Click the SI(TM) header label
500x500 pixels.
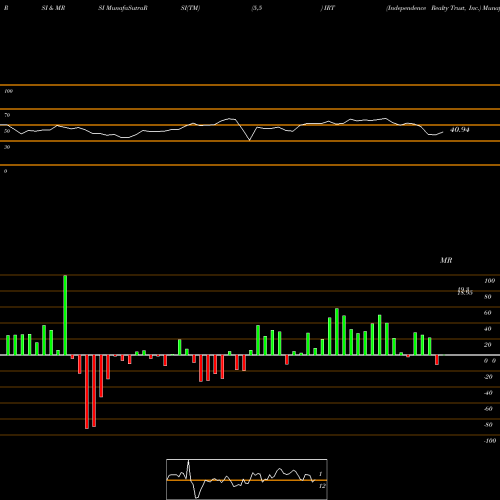point(190,8)
